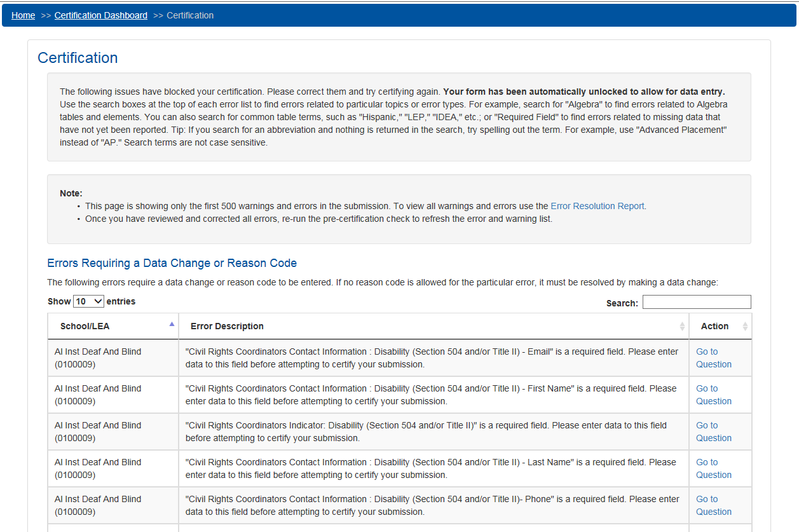Click the Error Description sort arrows icon
Viewport: 799px width, 532px height.
coord(682,326)
